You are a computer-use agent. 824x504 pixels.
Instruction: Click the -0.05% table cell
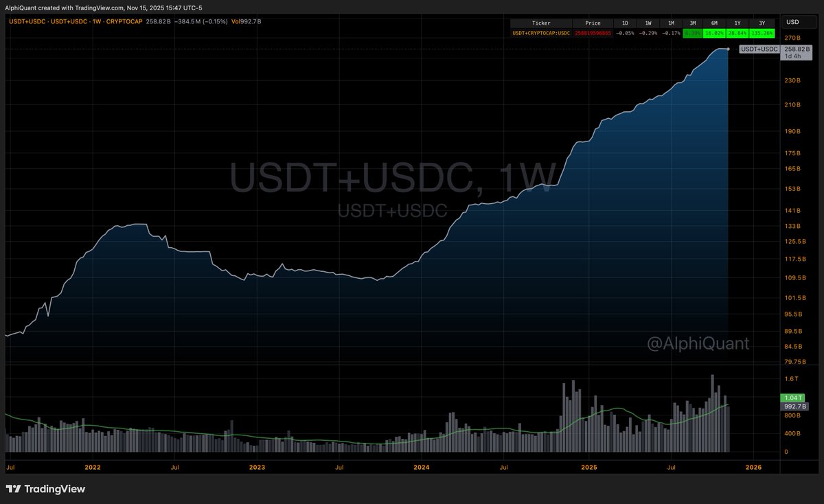pyautogui.click(x=625, y=32)
